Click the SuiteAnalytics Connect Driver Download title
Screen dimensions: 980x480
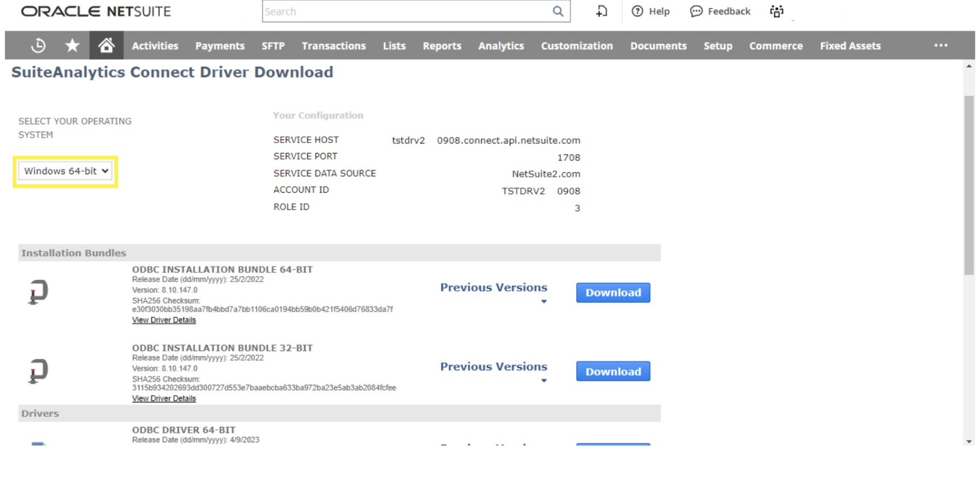tap(172, 72)
